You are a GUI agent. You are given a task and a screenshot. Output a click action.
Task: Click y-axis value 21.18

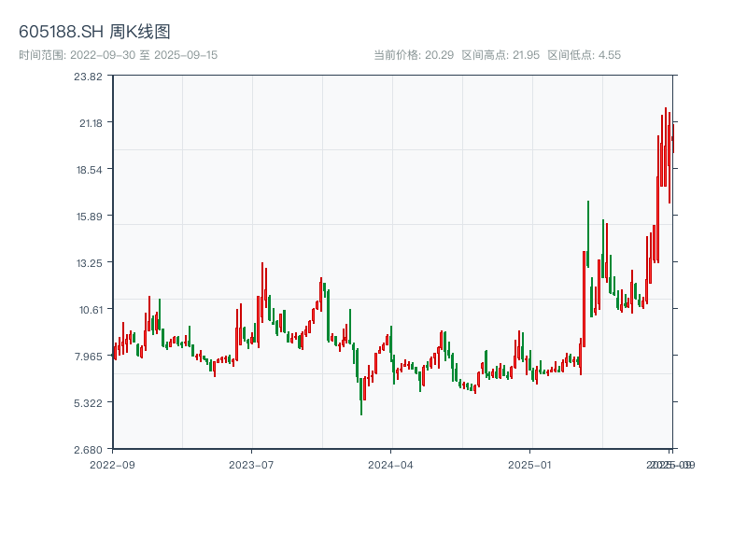point(91,123)
